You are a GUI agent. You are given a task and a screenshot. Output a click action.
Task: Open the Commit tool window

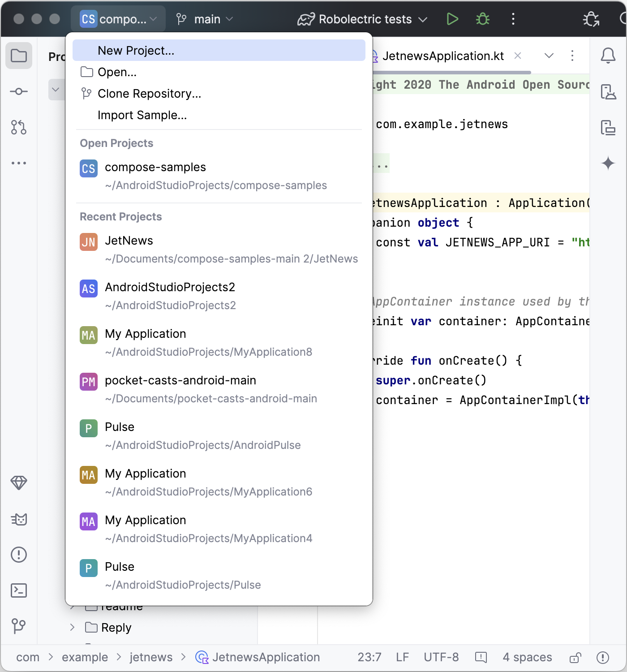pyautogui.click(x=19, y=91)
